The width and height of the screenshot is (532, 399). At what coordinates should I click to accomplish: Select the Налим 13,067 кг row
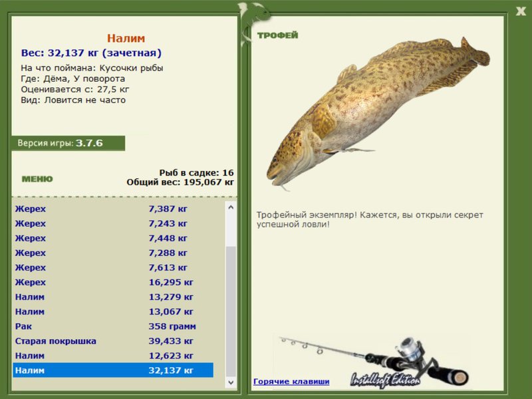[113, 311]
